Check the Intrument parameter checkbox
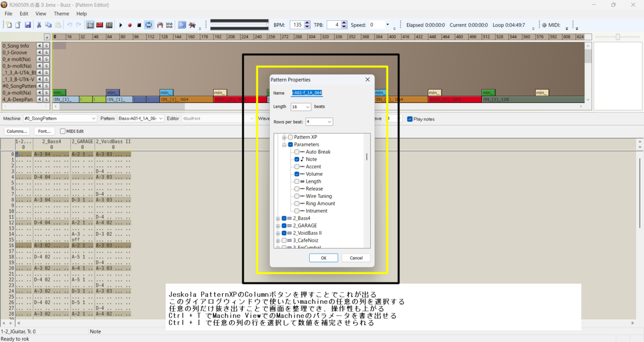 click(297, 211)
